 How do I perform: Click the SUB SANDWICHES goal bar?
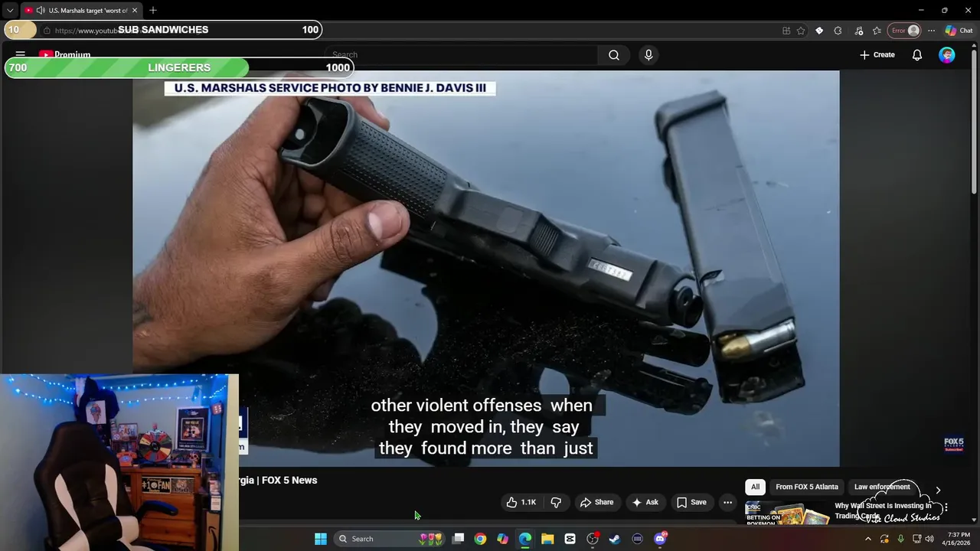(x=163, y=30)
